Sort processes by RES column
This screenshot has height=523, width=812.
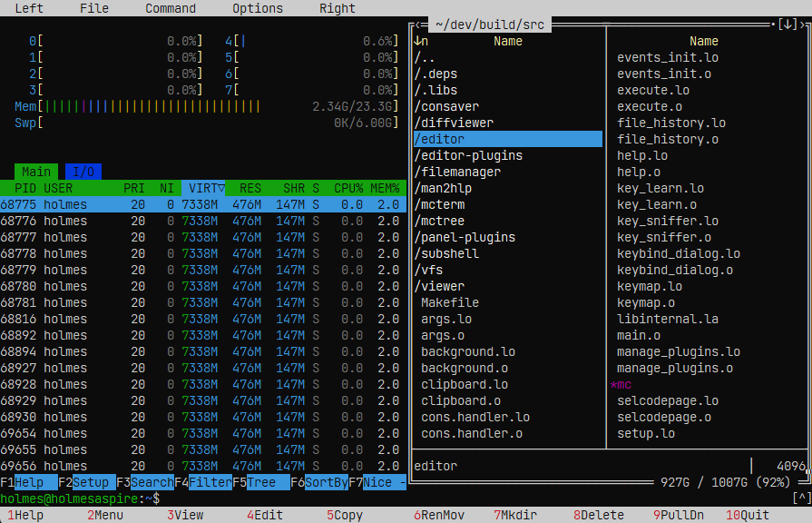(x=250, y=188)
